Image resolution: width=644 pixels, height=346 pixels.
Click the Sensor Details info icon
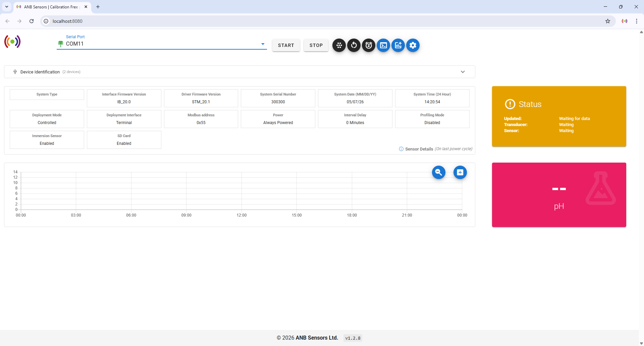point(401,149)
